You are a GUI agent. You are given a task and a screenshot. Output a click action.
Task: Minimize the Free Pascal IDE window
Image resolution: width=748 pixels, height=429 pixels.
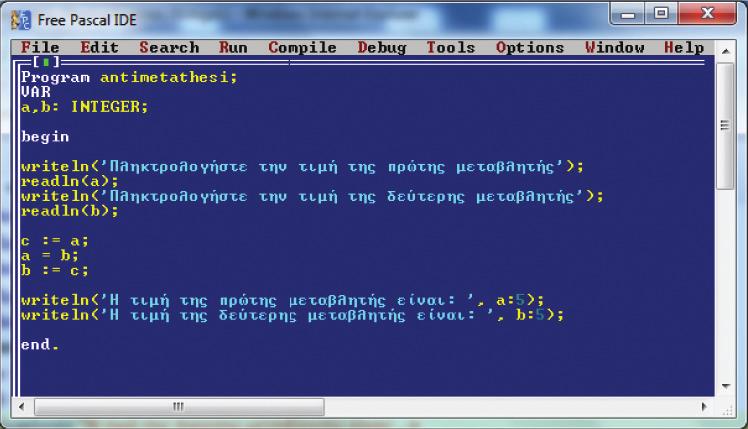[628, 14]
